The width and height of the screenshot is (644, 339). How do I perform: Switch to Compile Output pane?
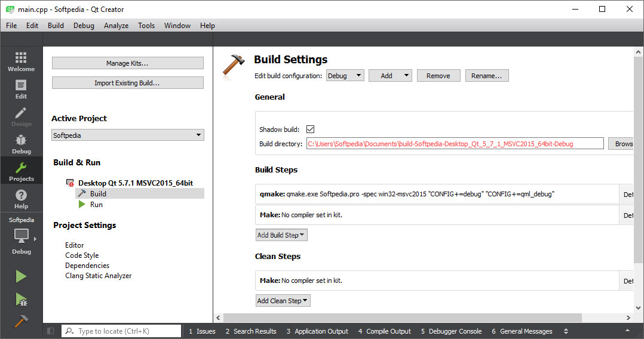coord(384,331)
